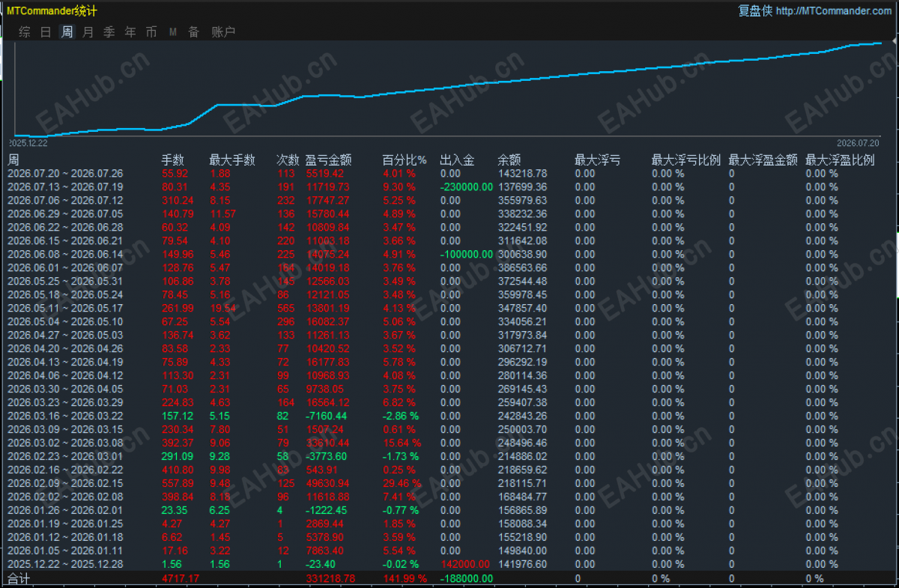Select the 2026.02.02 ~ 2026.02.08 week row
Viewport: 899px width, 588px height.
coord(449,497)
